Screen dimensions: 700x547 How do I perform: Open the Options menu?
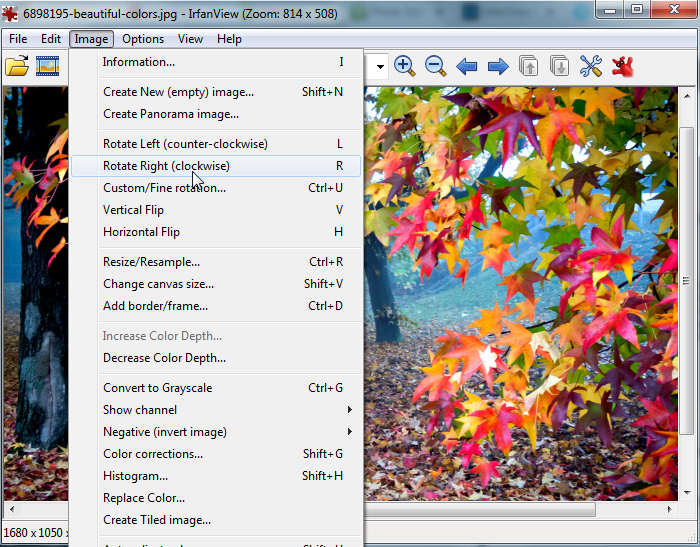click(143, 39)
